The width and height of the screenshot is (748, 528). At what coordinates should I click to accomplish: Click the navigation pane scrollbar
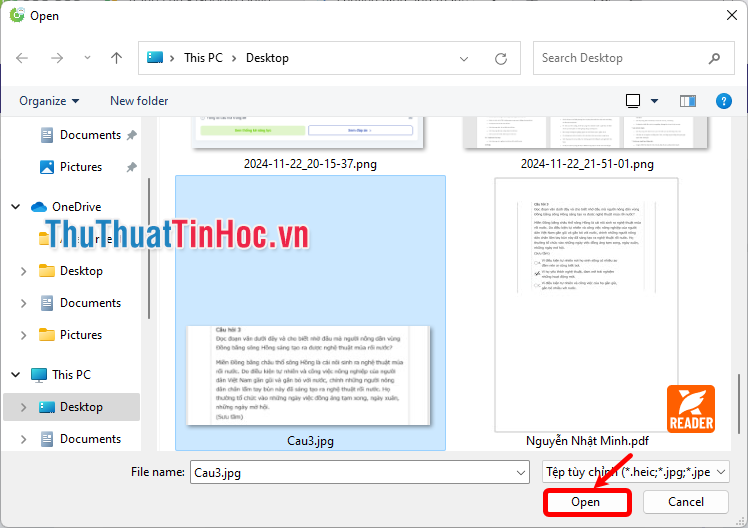point(149,248)
